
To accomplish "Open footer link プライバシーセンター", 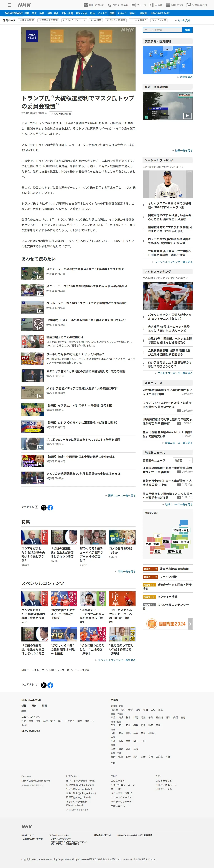I will pos(59,835).
